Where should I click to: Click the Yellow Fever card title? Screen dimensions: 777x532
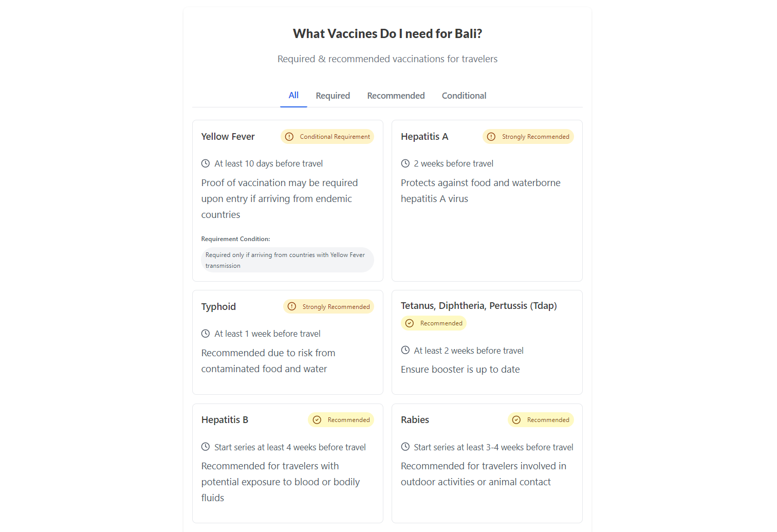228,137
